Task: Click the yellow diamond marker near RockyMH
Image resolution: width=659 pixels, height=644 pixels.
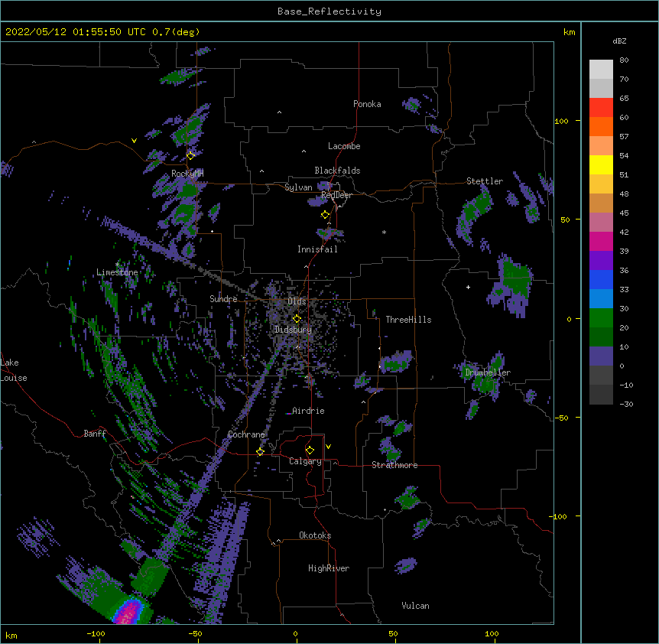Action: (x=190, y=155)
